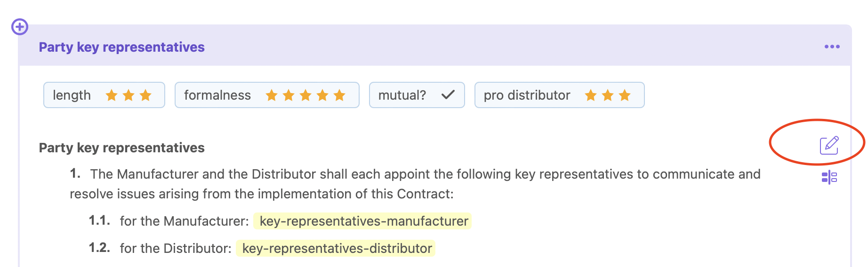The height and width of the screenshot is (267, 868).
Task: Toggle the mutual? checkmark
Action: 448,95
